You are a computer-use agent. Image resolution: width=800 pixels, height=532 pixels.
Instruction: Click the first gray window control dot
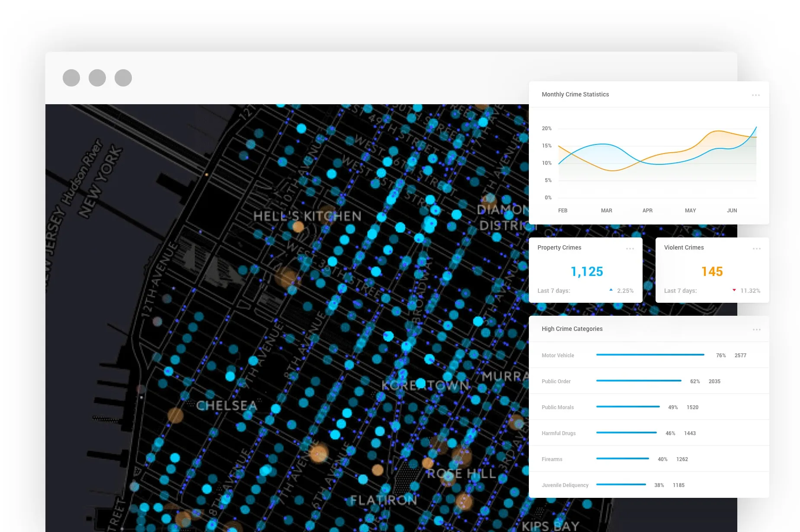pos(71,78)
